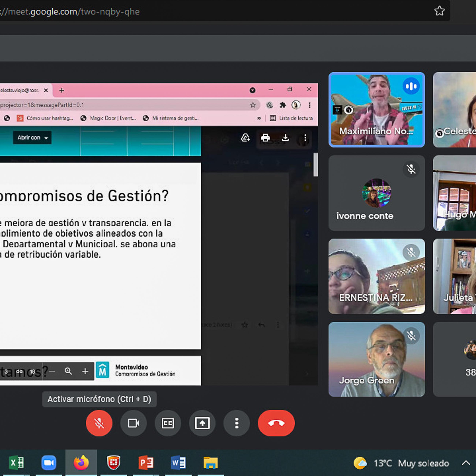The image size is (476, 476).
Task: Expand hidden bookmarks with double chevron
Action: click(259, 118)
